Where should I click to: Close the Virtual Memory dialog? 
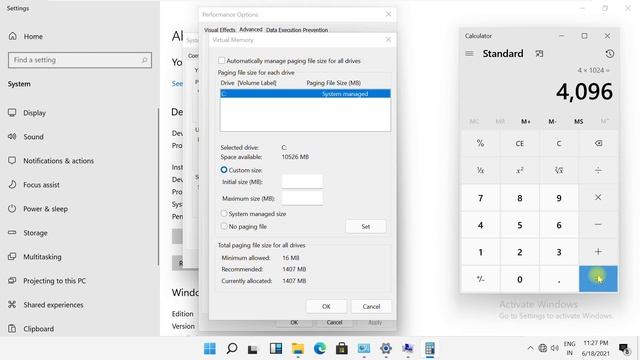pyautogui.click(x=388, y=40)
